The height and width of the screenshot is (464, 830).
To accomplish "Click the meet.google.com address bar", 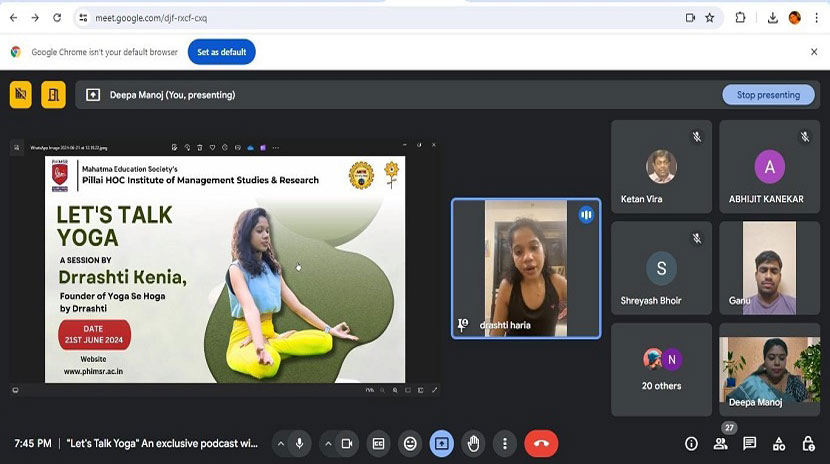I will tap(380, 18).
